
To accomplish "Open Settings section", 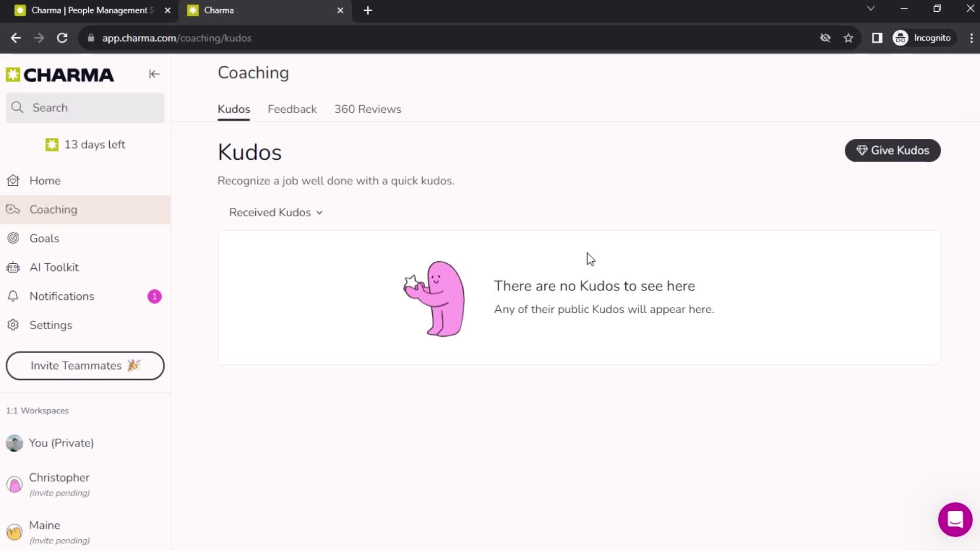I will (51, 325).
